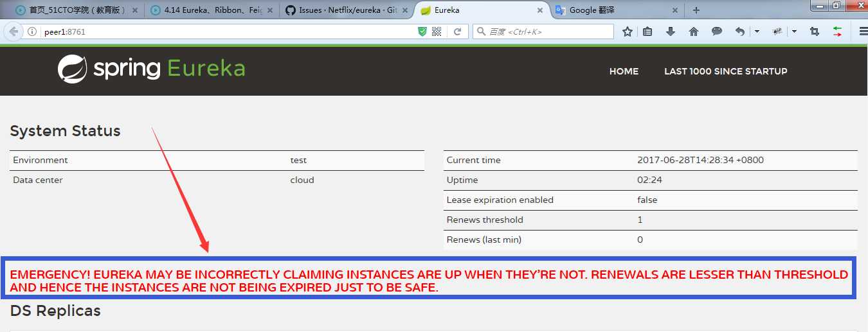Click the chat bubble toolbar icon
Screen dimensions: 868x332
(717, 31)
